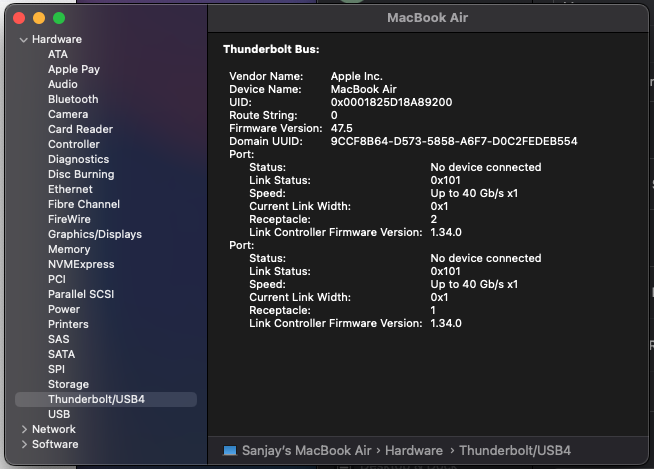This screenshot has height=469, width=654.
Task: Choose Controller in the hardware list
Action: pos(74,144)
